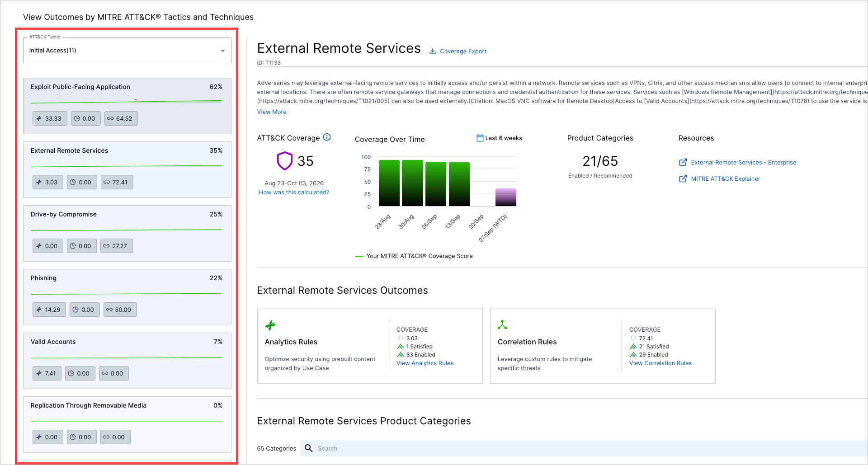
Task: Click the Coverage Export download icon
Action: click(433, 52)
